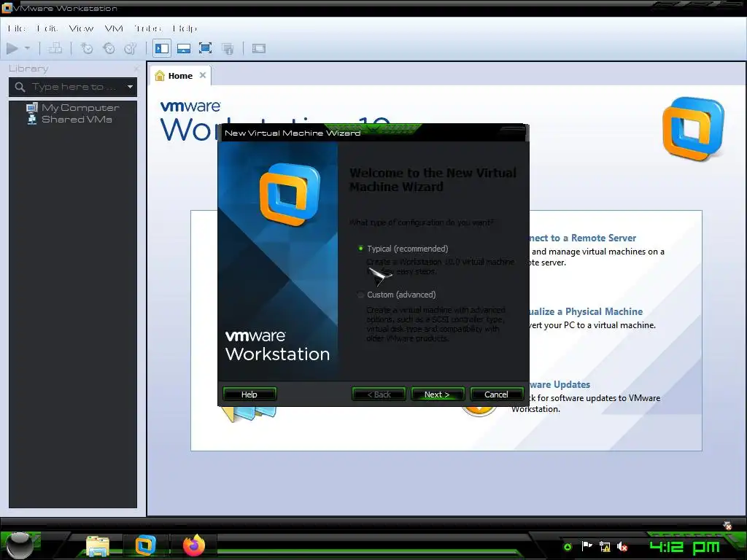Toggle the Show Library sidebar toolbar icon
The width and height of the screenshot is (747, 560).
click(162, 48)
